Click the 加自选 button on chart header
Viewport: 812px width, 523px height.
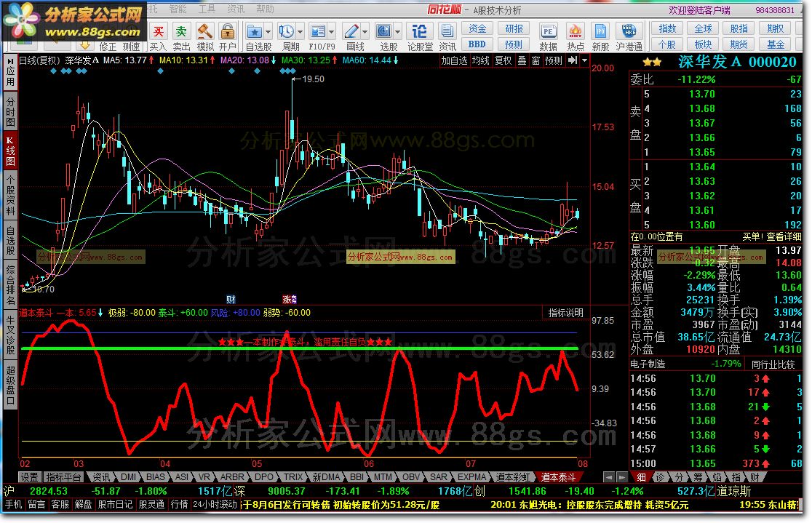(454, 60)
